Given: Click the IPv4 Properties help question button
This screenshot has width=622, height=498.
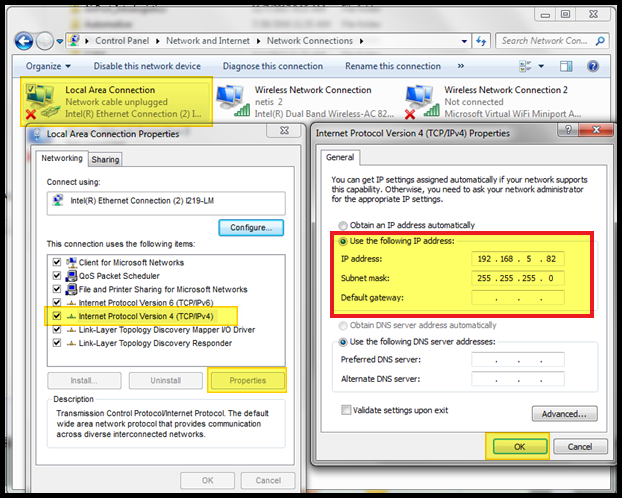Looking at the screenshot, I should (x=568, y=130).
